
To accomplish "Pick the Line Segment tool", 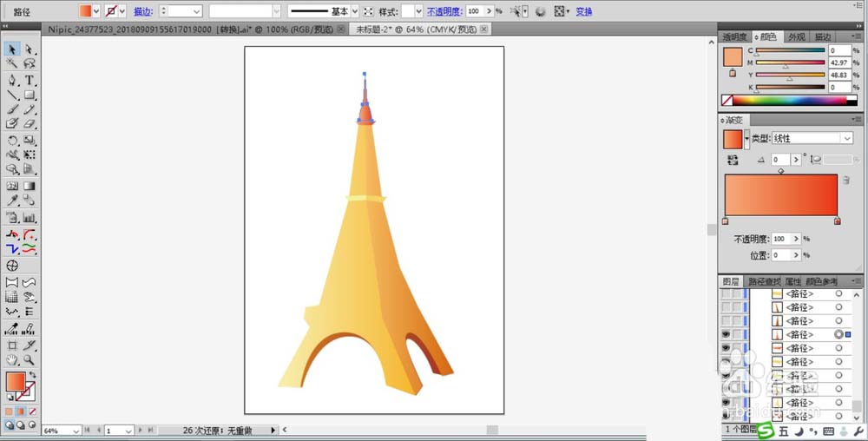I will (x=11, y=95).
